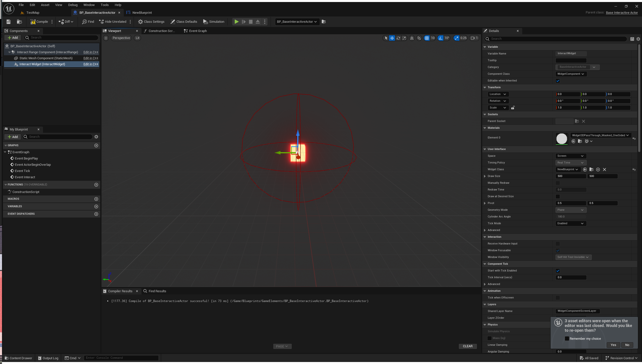This screenshot has height=364, width=642.
Task: Expand the Draw Size property
Action: click(485, 176)
